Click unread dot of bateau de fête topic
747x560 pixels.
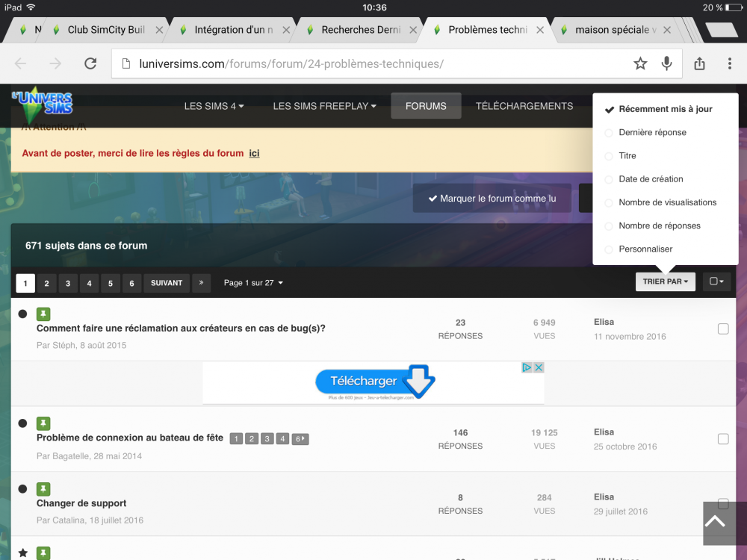(x=22, y=423)
